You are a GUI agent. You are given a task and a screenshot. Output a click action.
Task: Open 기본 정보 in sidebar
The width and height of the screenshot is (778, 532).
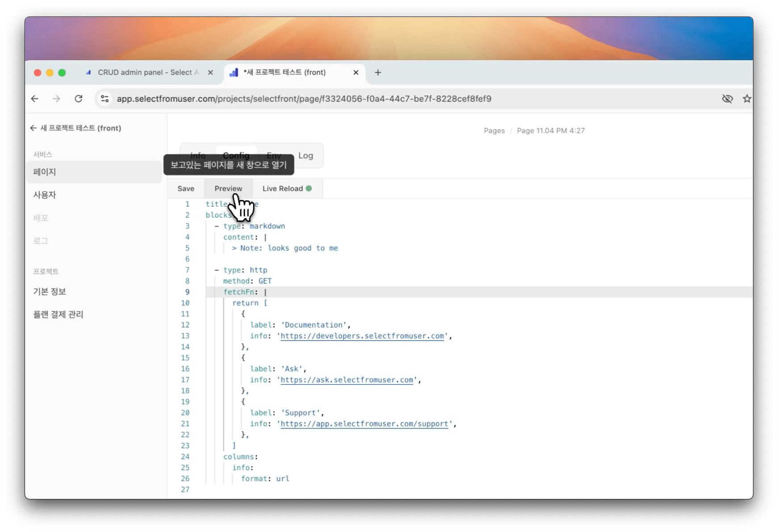point(50,291)
